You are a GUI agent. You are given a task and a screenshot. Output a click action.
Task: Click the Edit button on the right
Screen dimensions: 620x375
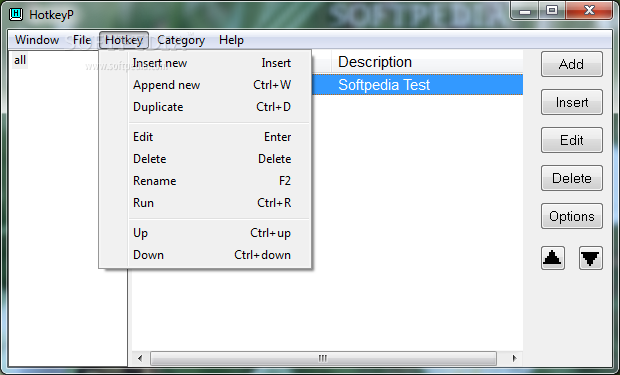(x=572, y=140)
